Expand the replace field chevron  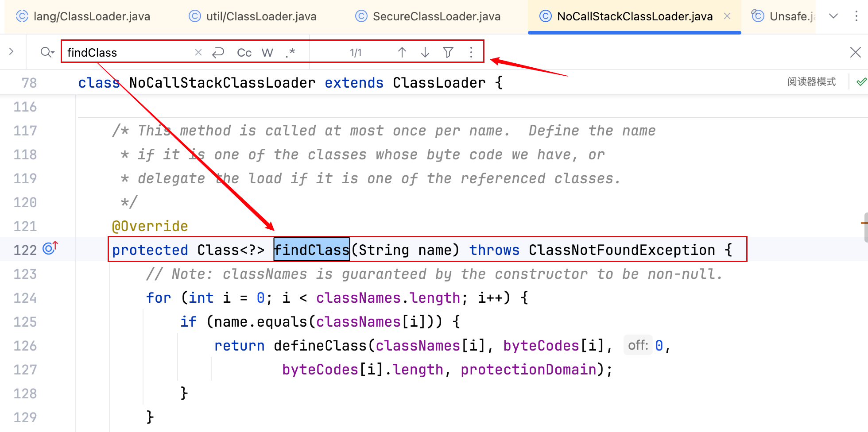click(x=12, y=52)
